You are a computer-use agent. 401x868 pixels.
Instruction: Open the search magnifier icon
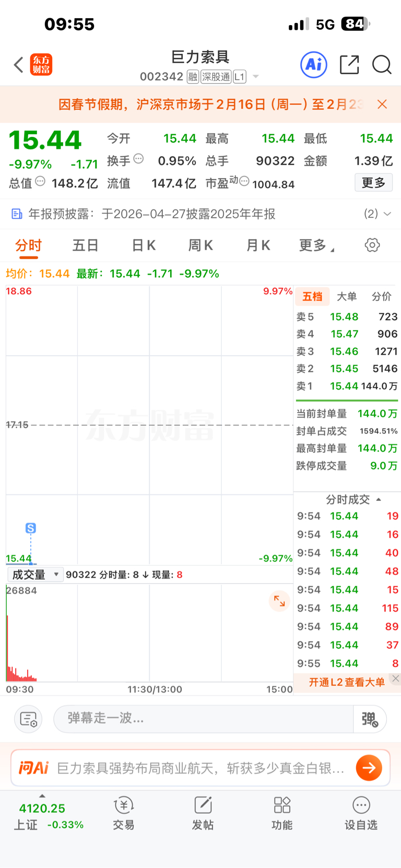click(x=382, y=65)
